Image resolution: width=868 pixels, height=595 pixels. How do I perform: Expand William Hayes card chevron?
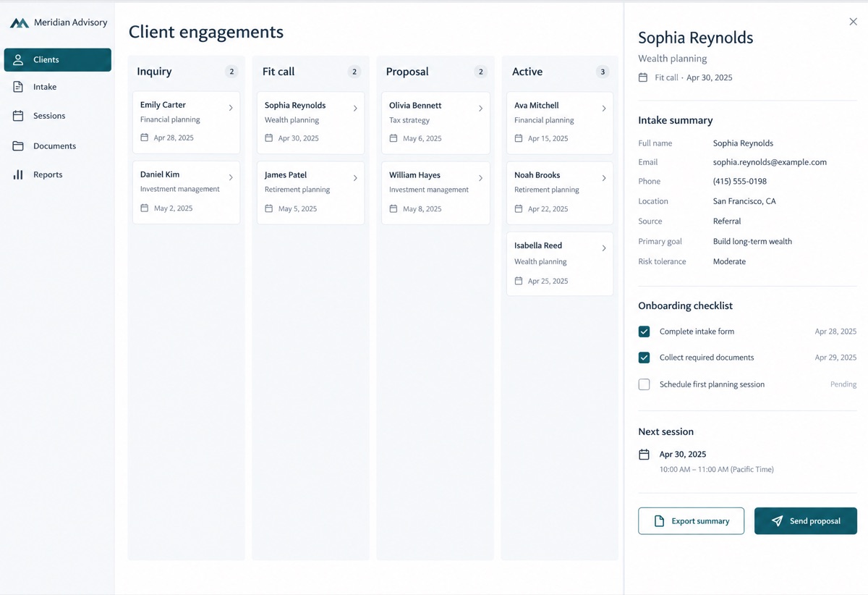tap(480, 178)
